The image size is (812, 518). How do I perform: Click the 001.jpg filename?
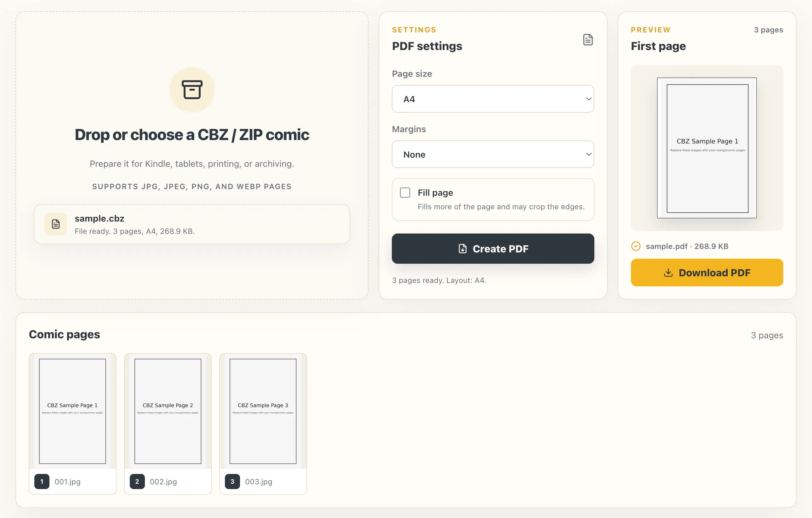(x=67, y=481)
